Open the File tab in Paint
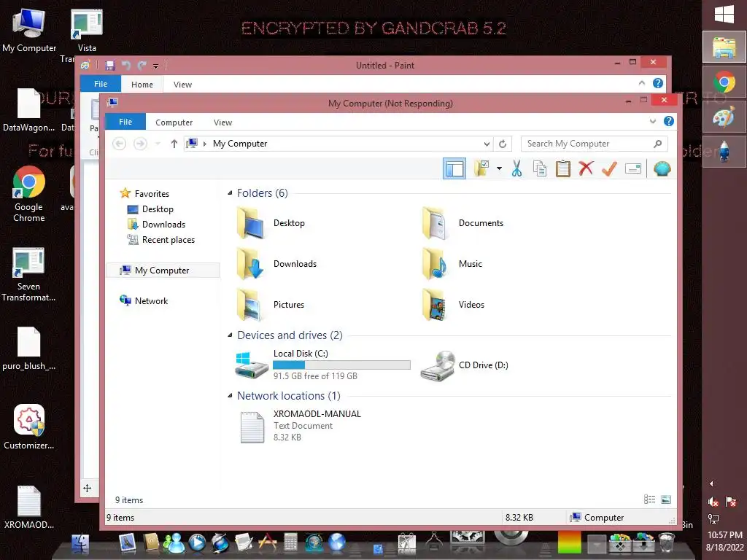The width and height of the screenshot is (747, 560). [101, 84]
